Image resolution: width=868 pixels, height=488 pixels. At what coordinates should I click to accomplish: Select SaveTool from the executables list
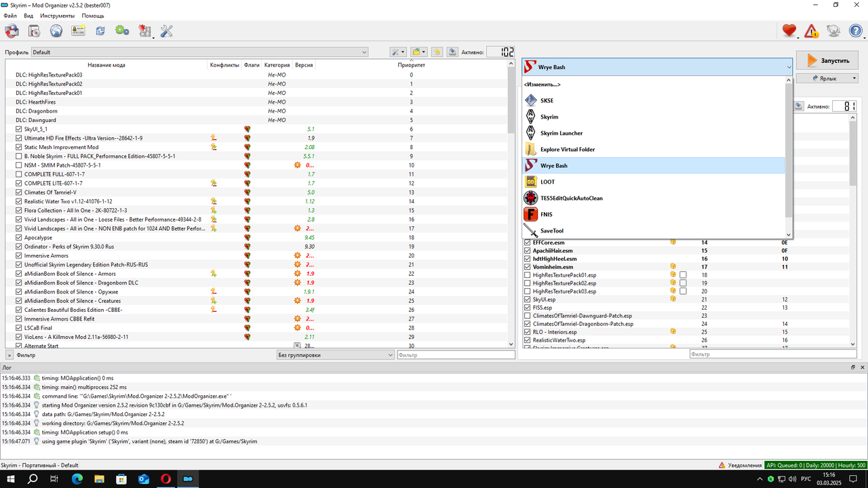[x=654, y=230]
